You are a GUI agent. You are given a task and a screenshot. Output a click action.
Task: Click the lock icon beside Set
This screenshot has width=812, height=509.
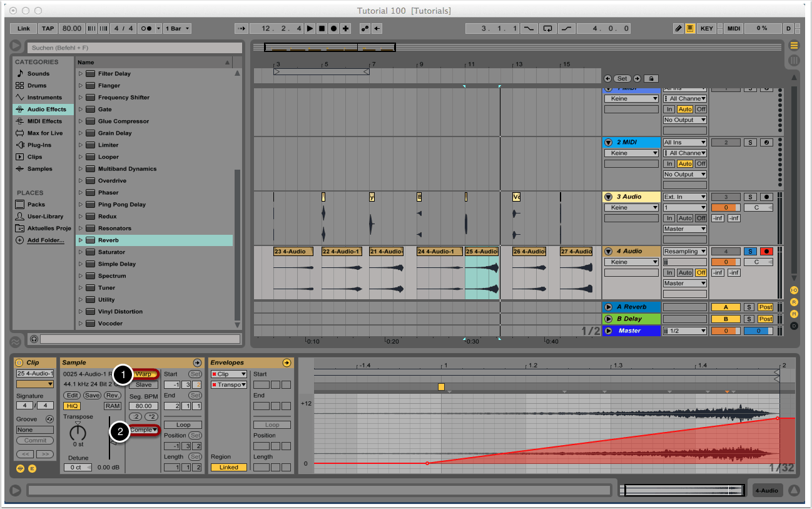tap(651, 79)
